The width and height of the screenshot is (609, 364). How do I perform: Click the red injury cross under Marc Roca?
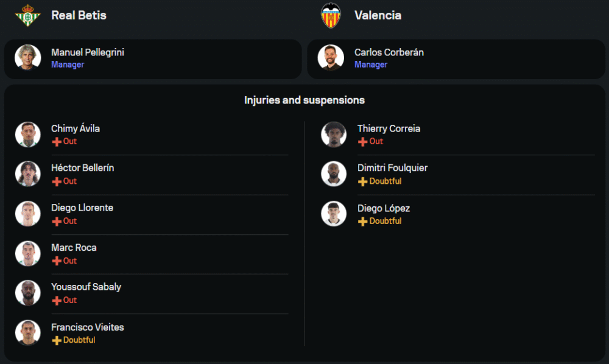pyautogui.click(x=57, y=261)
